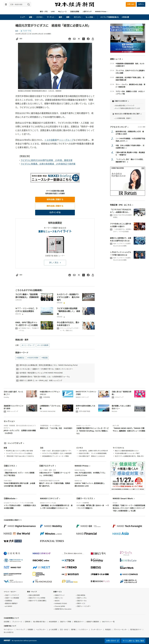Click the orange お申し込み button
Screen dimensions: 149x644
[131, 4]
